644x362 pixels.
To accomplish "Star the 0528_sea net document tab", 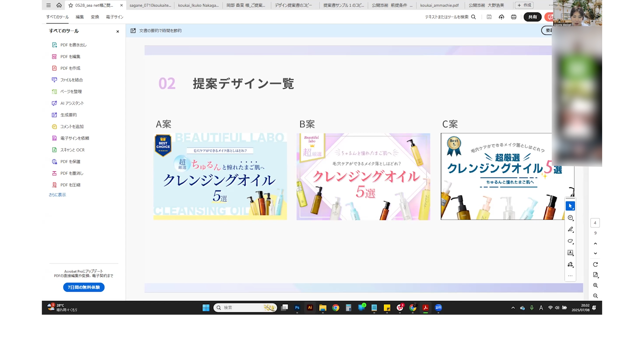I will click(71, 5).
